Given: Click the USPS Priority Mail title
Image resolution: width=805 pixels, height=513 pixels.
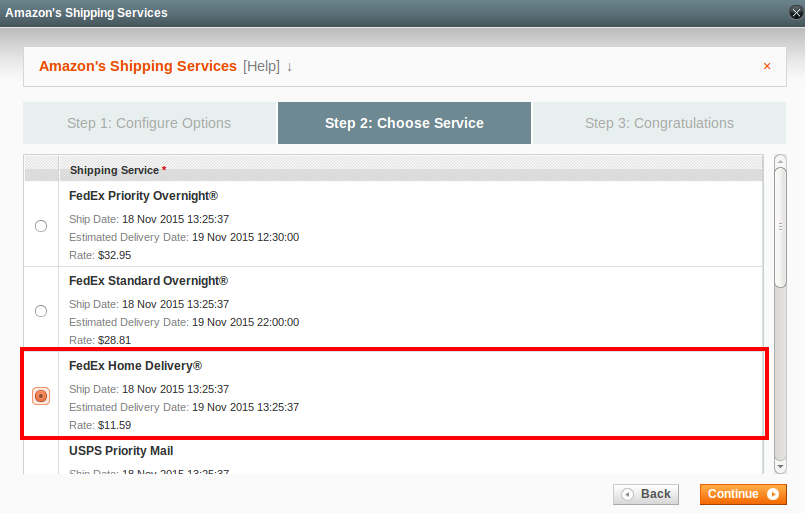Looking at the screenshot, I should [121, 451].
